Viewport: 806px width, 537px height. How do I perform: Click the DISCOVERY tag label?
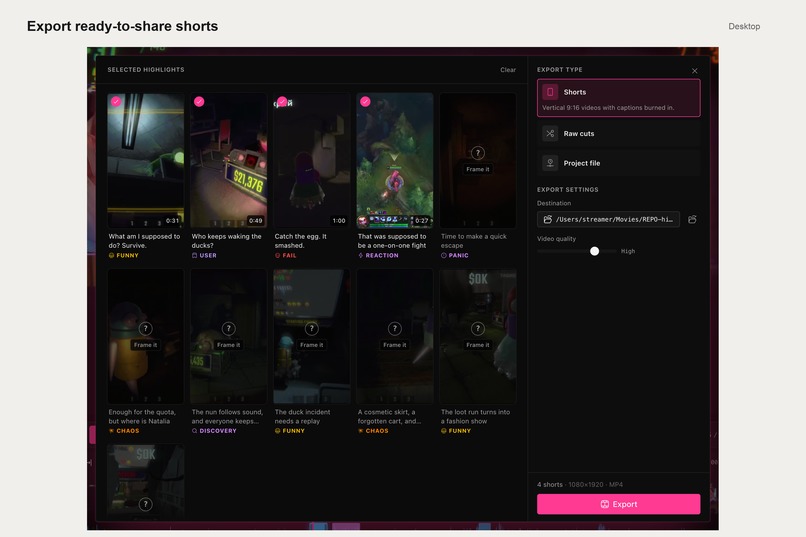click(x=214, y=431)
